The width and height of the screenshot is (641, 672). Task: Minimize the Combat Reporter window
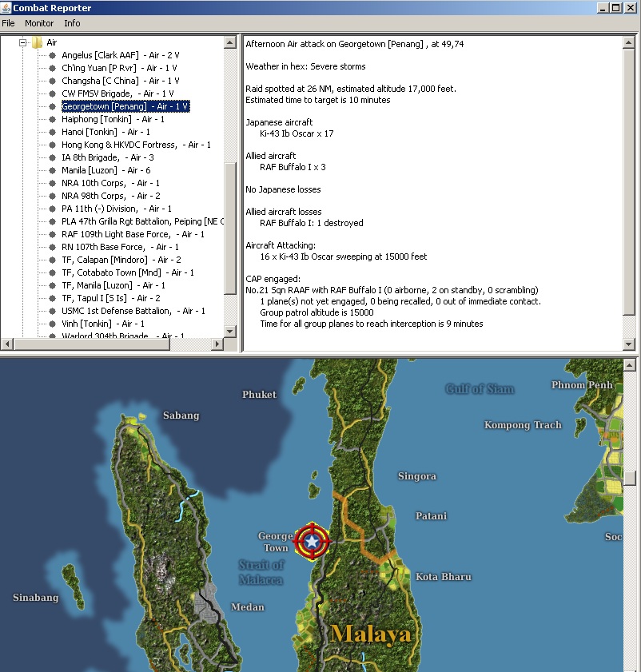click(x=603, y=8)
